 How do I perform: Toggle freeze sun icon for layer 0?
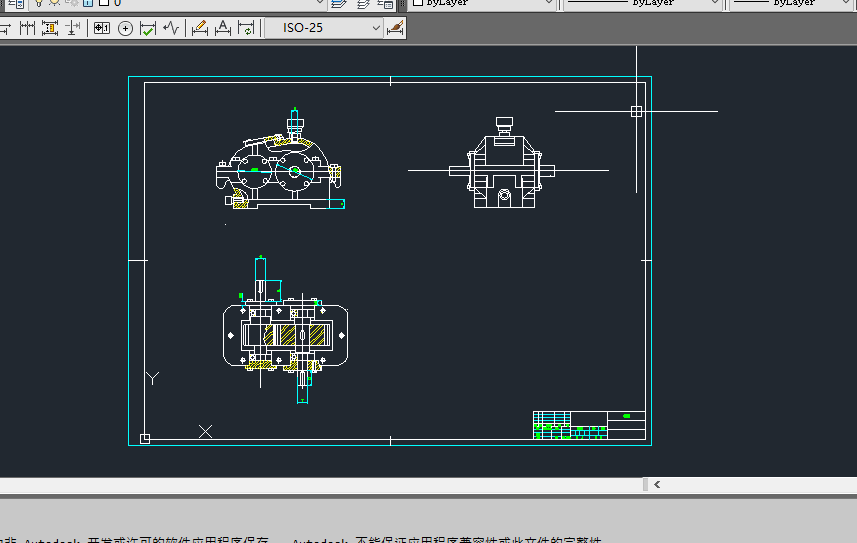[x=54, y=3]
